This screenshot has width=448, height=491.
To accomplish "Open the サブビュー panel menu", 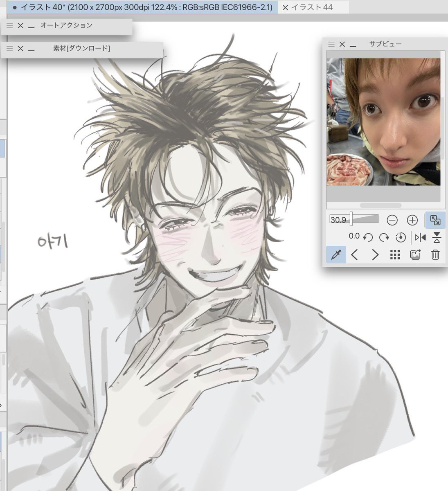I will (x=332, y=44).
